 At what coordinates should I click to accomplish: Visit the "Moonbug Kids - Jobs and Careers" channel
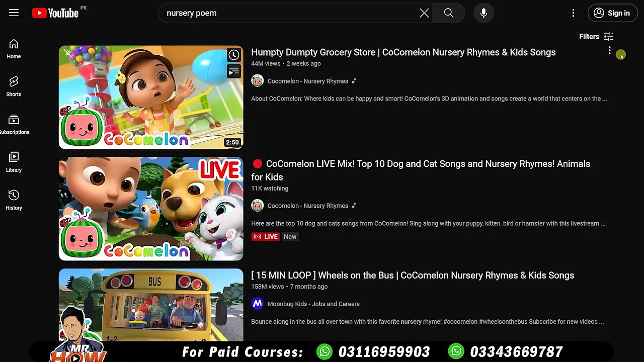click(x=313, y=304)
